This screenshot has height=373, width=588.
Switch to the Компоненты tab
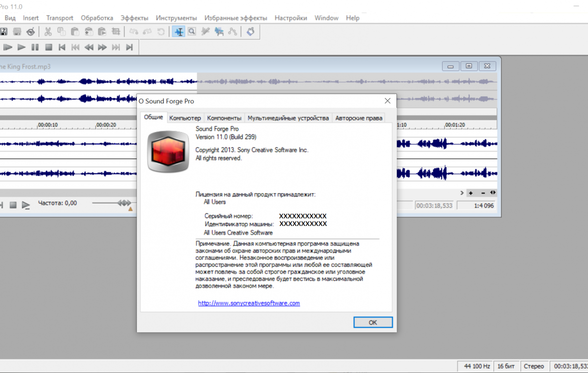[x=224, y=118]
